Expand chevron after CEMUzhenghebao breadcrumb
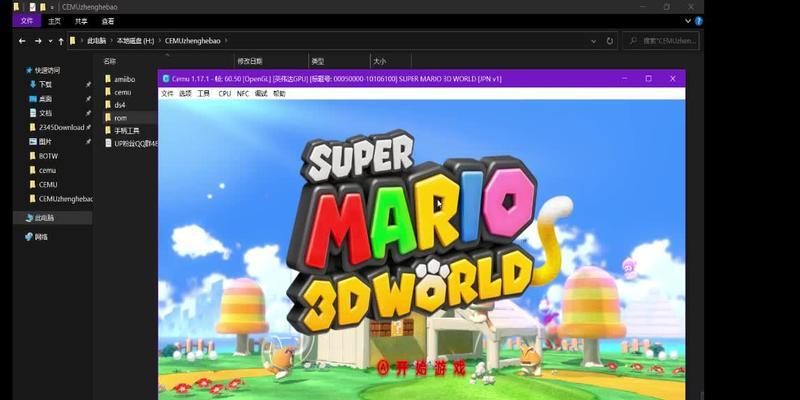Viewport: 800px width, 400px height. tap(226, 41)
